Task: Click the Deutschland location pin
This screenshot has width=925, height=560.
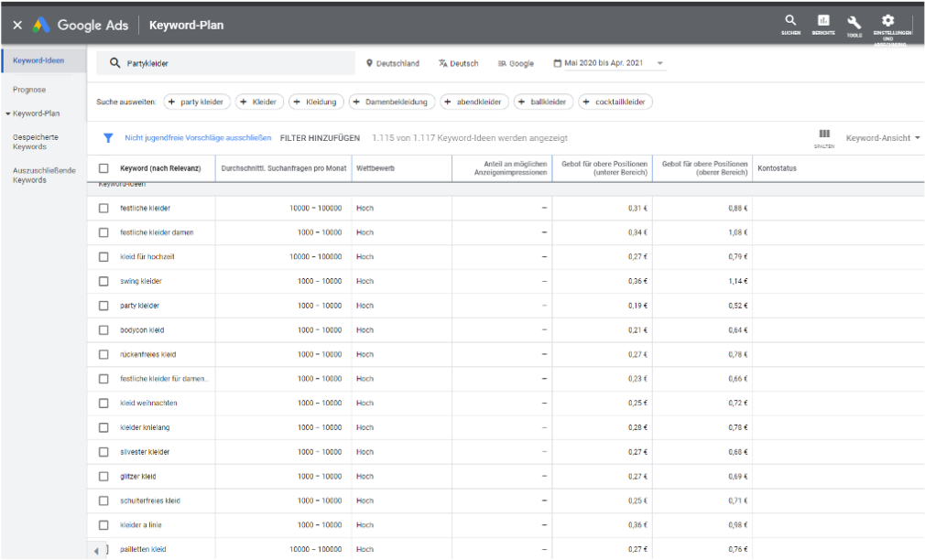Action: [369, 63]
